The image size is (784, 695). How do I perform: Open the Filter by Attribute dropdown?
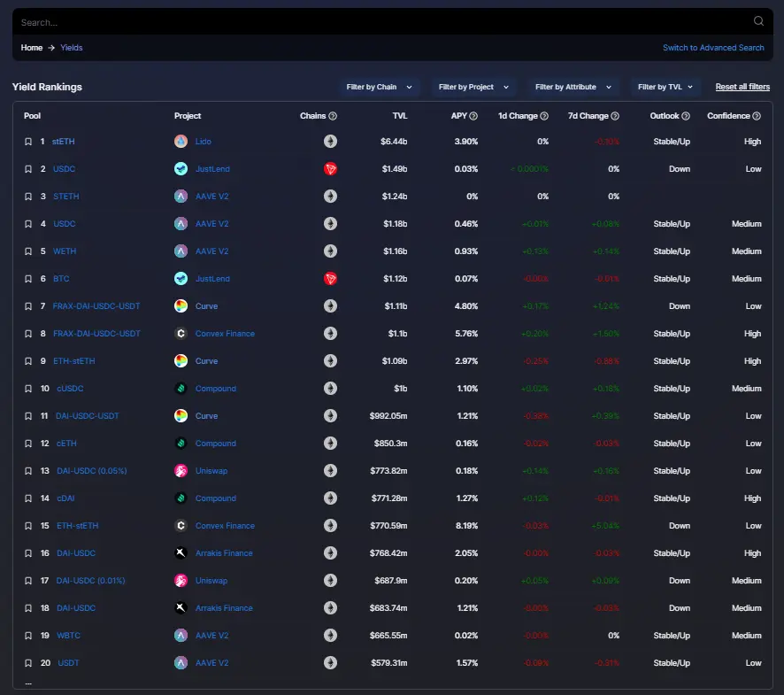[573, 87]
